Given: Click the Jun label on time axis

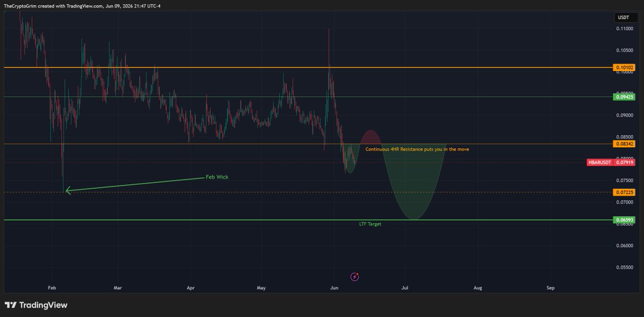Looking at the screenshot, I should click(334, 288).
